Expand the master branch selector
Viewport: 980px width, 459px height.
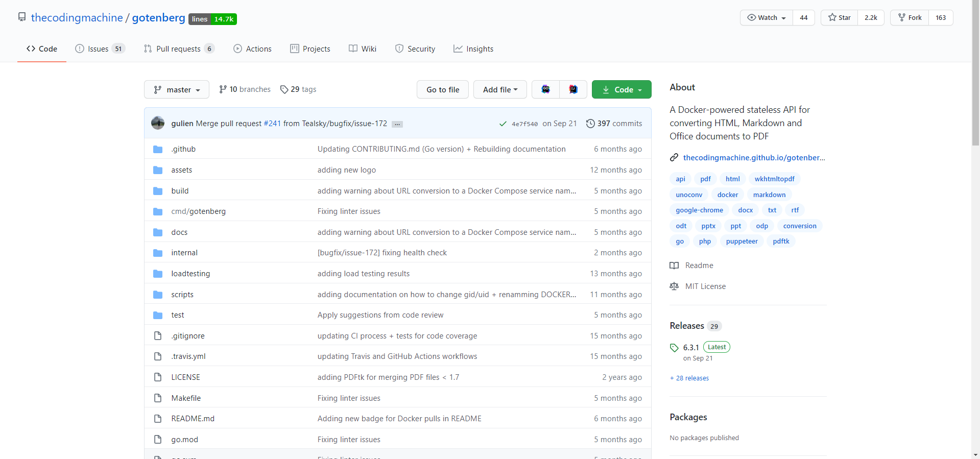(x=177, y=89)
